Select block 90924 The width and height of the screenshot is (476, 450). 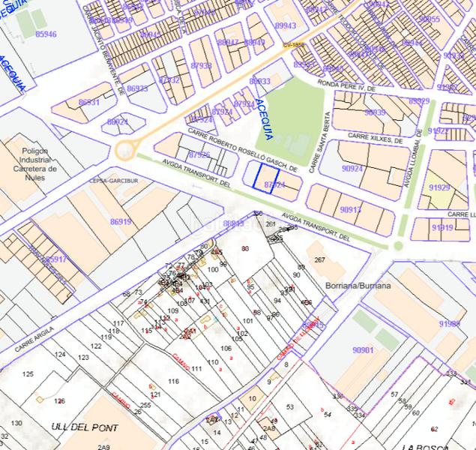click(352, 169)
